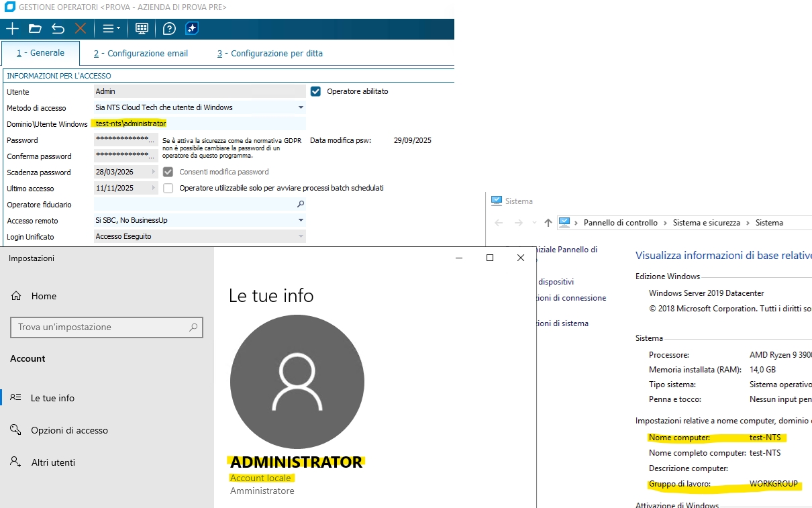Image resolution: width=812 pixels, height=508 pixels.
Task: Click the Le tue info person-card icon
Action: (16, 397)
